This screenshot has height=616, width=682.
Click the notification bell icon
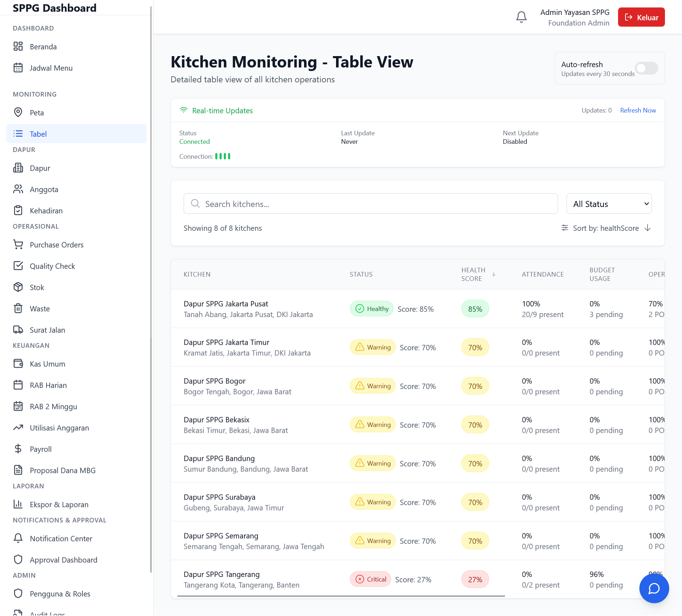pos(521,17)
